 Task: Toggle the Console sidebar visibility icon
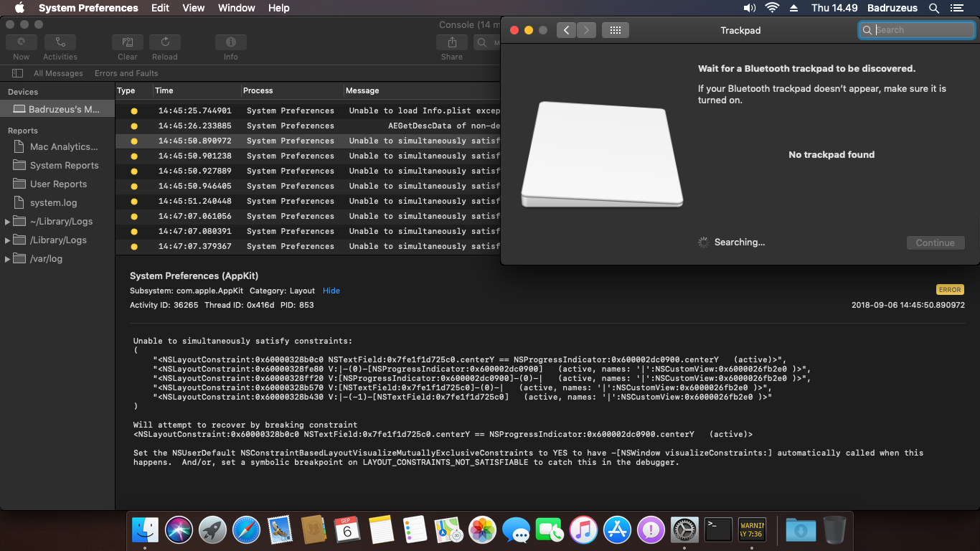click(18, 73)
